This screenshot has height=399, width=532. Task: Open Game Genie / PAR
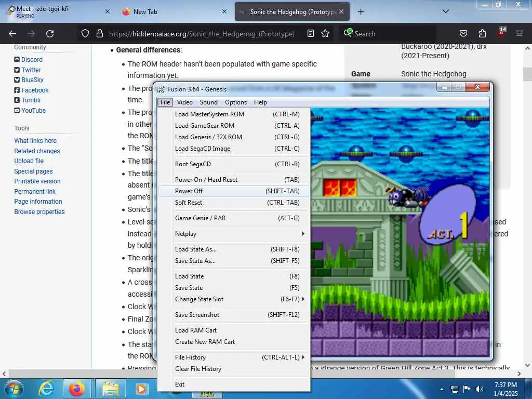pos(234,218)
